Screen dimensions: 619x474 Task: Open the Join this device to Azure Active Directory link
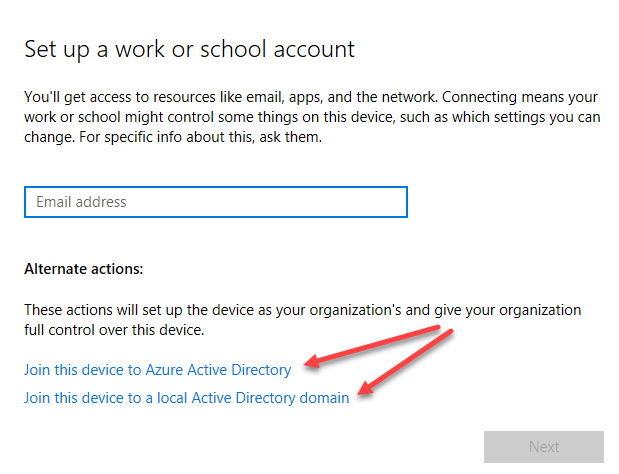click(157, 370)
